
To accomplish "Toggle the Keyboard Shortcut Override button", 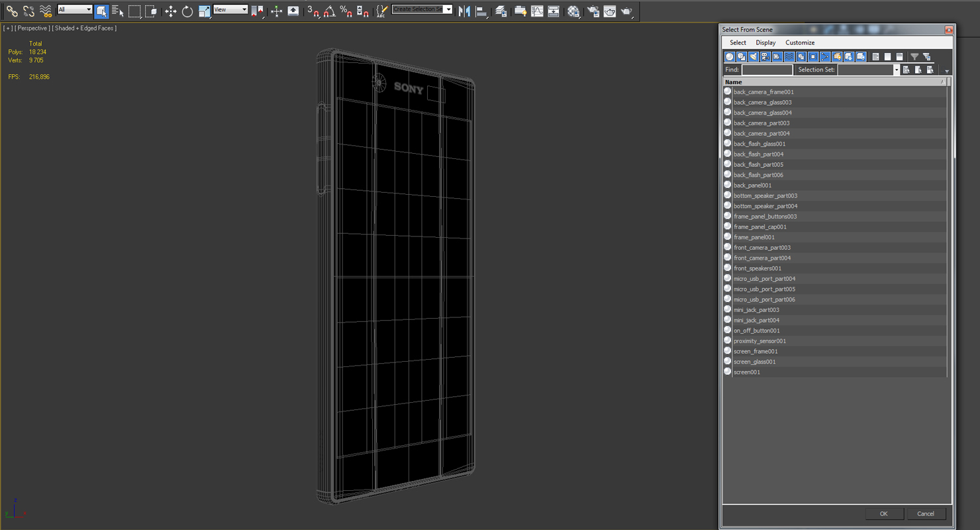I will point(293,11).
